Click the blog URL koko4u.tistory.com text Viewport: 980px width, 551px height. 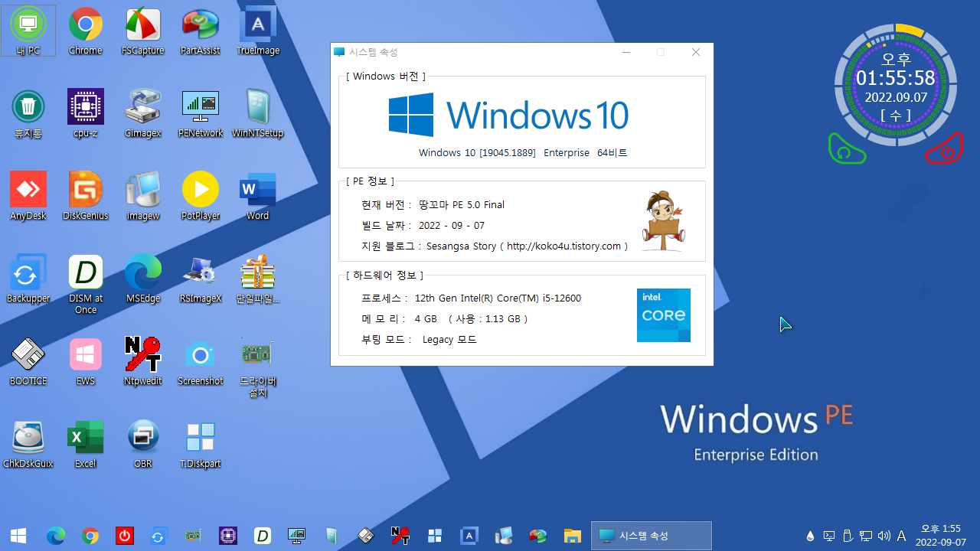pos(564,246)
